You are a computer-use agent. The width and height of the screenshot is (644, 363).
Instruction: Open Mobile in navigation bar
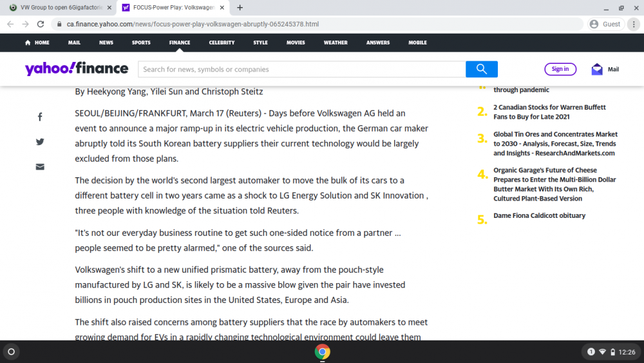point(417,43)
